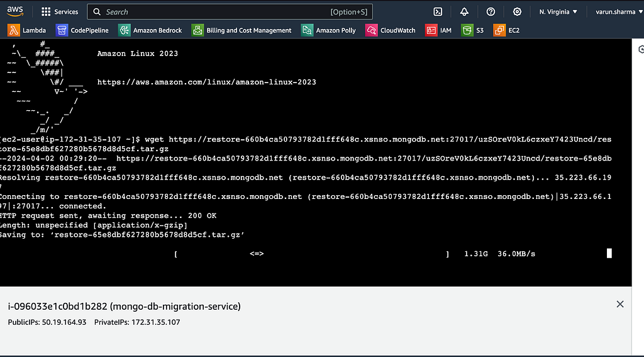
Task: Click the AWS logo home icon
Action: click(x=15, y=11)
